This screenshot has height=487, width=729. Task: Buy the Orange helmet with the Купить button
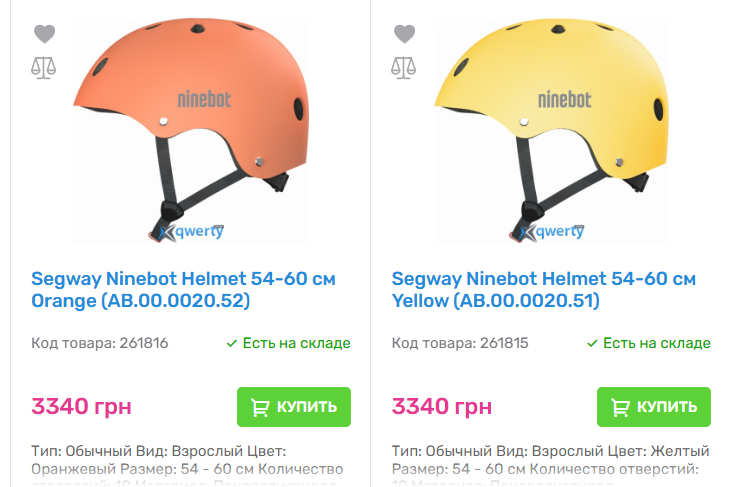[294, 407]
